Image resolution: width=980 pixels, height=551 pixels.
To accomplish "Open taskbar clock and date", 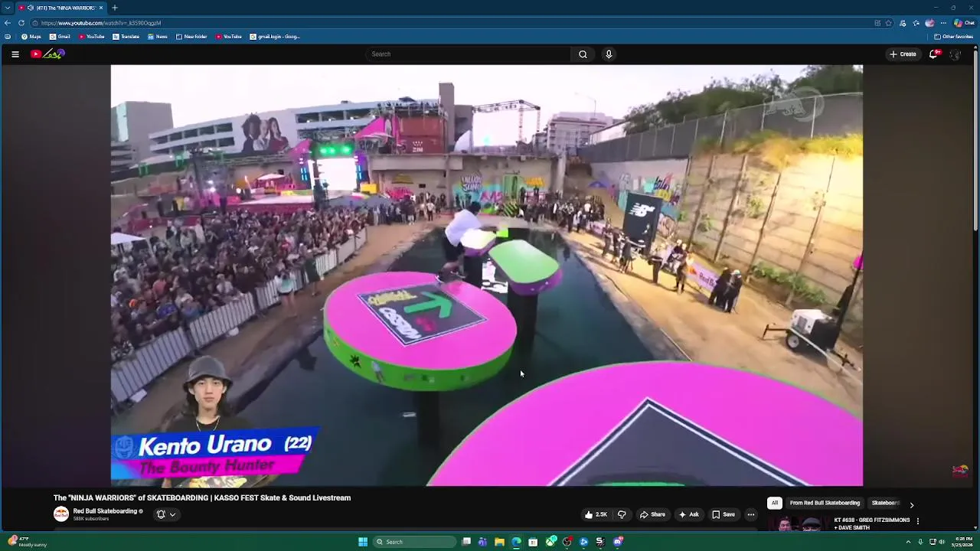I will (963, 542).
